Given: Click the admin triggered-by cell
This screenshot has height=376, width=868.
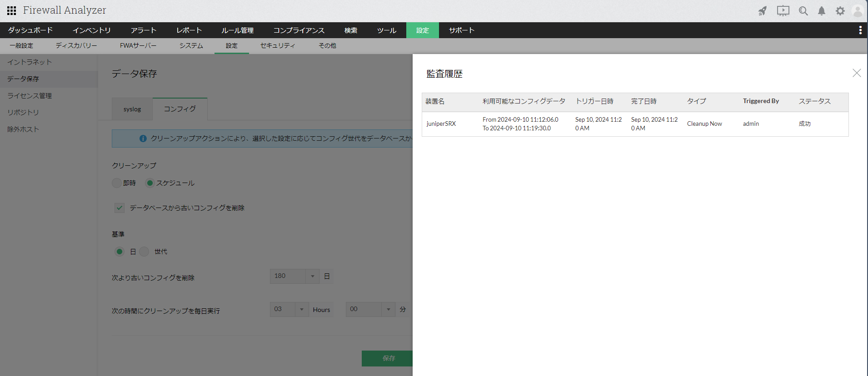Looking at the screenshot, I should pyautogui.click(x=751, y=124).
